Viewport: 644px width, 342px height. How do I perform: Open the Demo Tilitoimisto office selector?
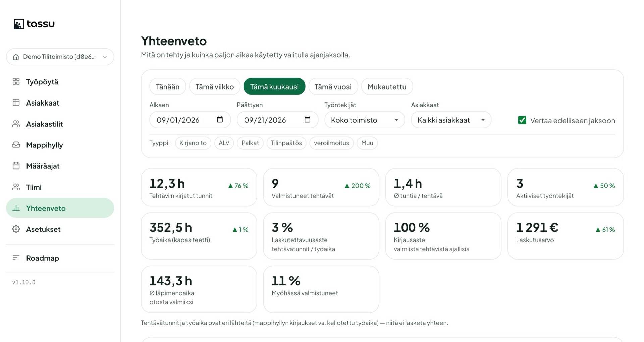[60, 57]
